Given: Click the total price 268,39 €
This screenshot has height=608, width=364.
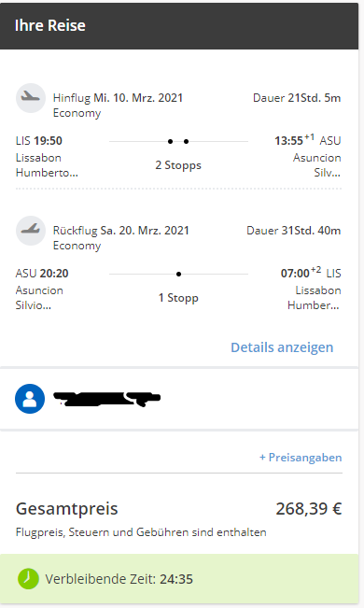Looking at the screenshot, I should pyautogui.click(x=309, y=508).
